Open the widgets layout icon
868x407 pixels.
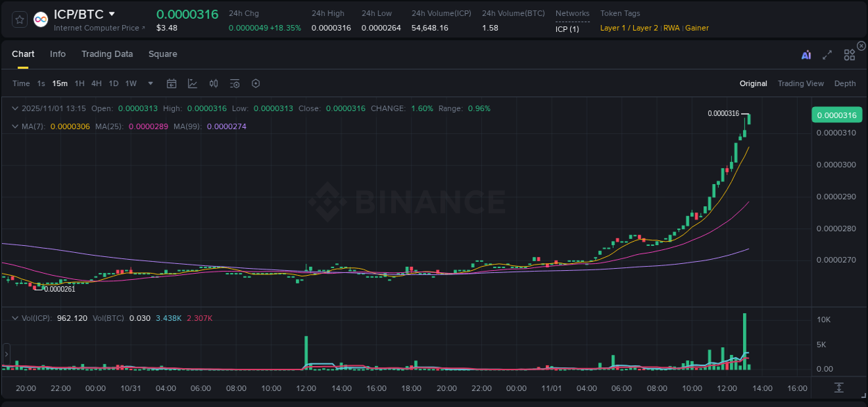click(849, 54)
